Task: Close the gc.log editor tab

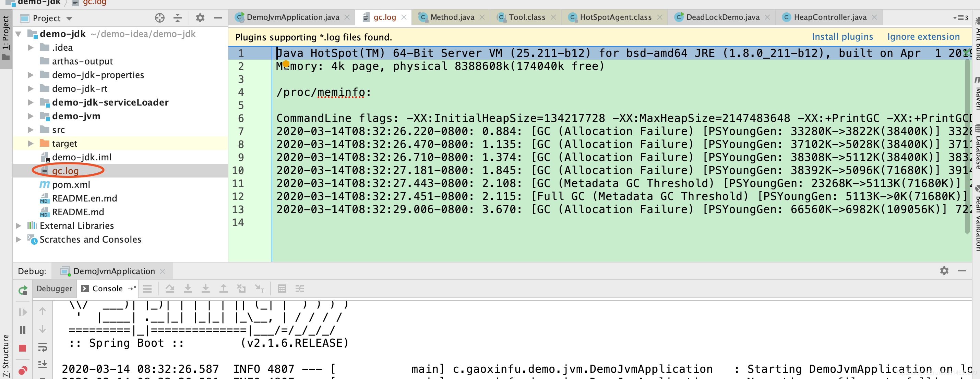Action: [404, 17]
